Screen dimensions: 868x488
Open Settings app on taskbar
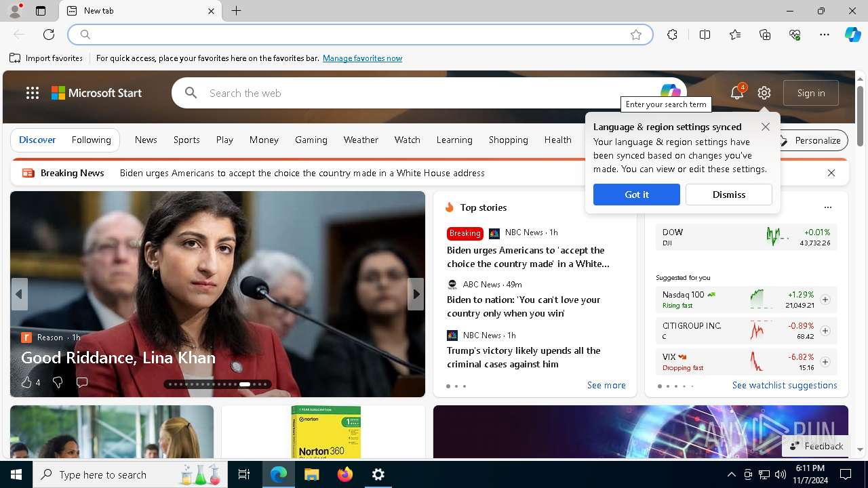(378, 474)
